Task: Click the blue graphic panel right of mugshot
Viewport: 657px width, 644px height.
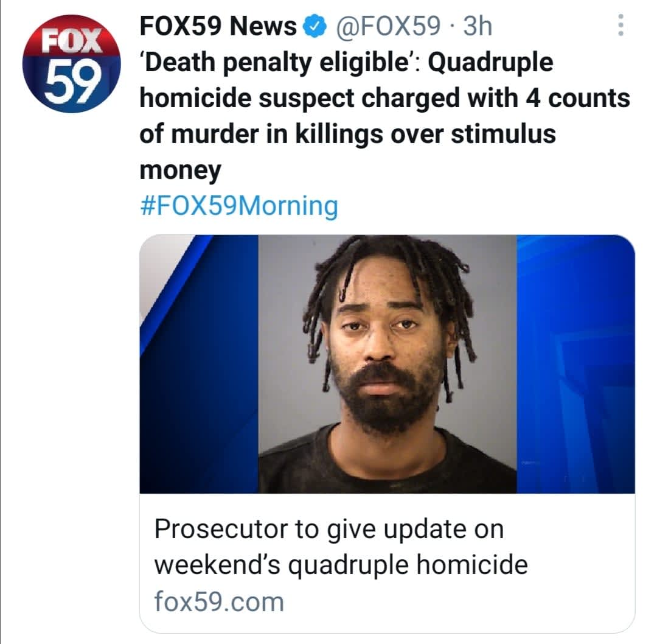Action: click(x=575, y=364)
